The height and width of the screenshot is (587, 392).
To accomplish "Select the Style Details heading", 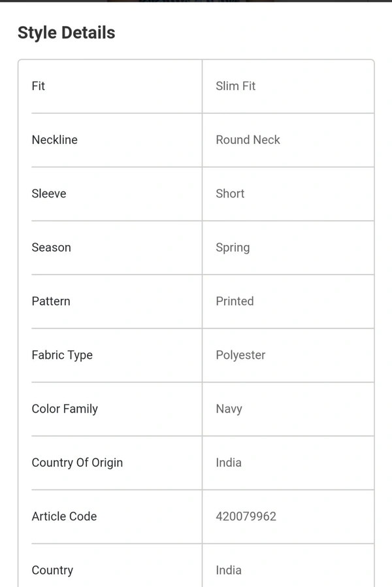I will (66, 33).
